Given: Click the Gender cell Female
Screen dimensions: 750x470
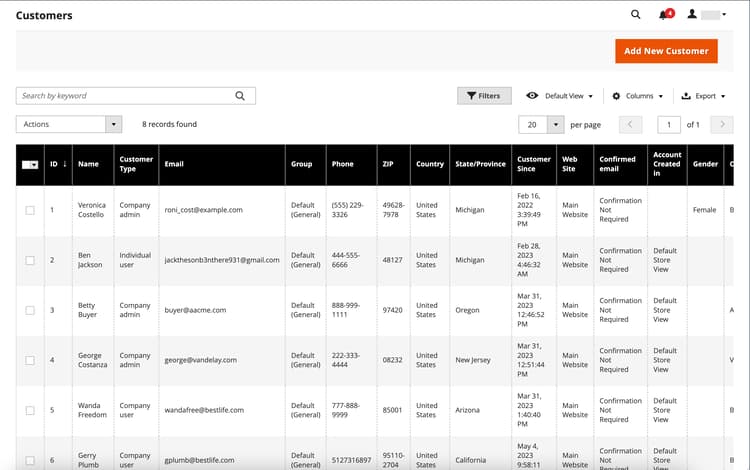Looking at the screenshot, I should (x=705, y=210).
